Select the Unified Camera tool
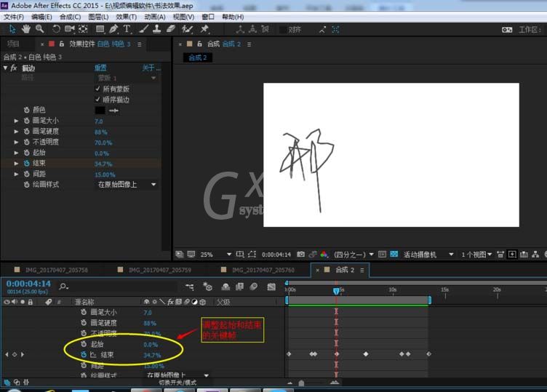The image size is (547, 392). click(69, 29)
